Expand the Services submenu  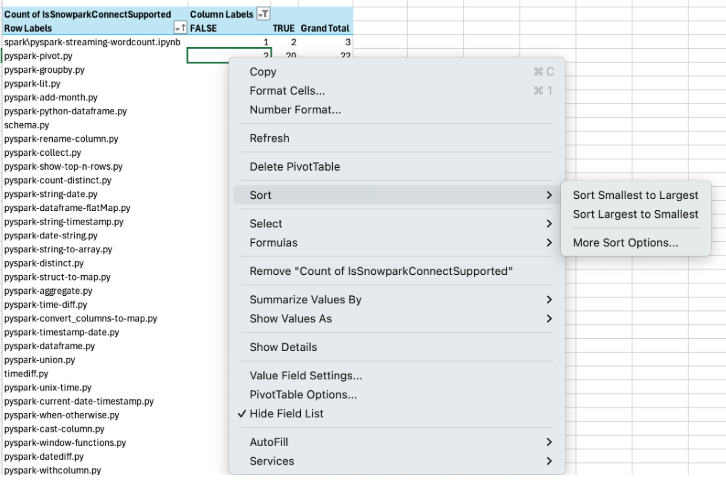click(x=272, y=461)
